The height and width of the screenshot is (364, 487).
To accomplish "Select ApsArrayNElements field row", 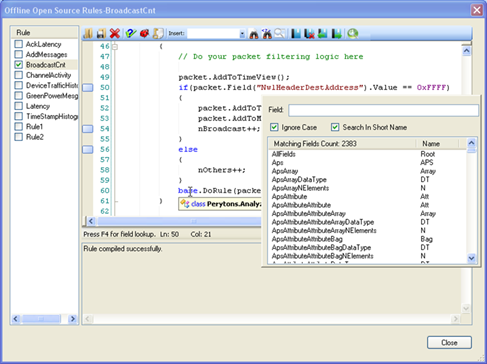I will 367,188.
